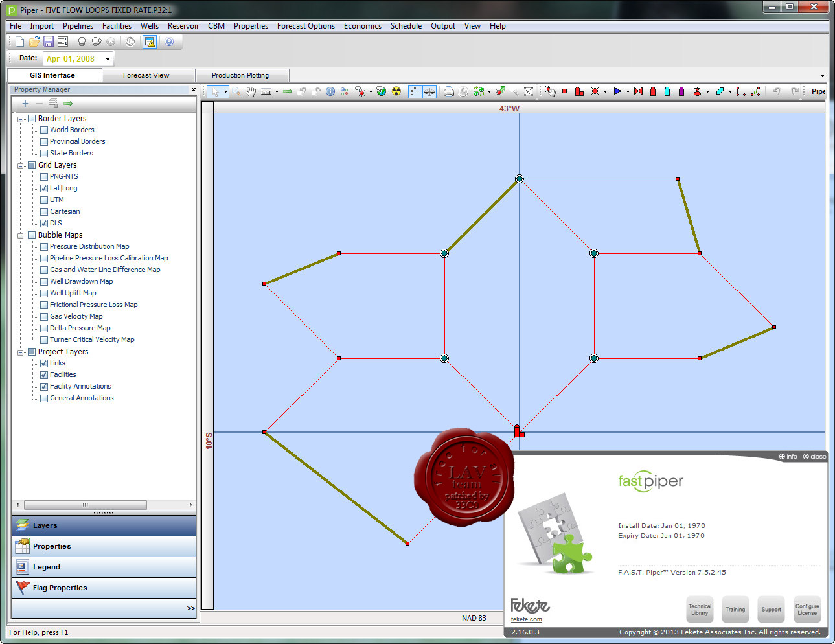Toggle the ruler display icon
The image size is (835, 644).
pos(415,91)
